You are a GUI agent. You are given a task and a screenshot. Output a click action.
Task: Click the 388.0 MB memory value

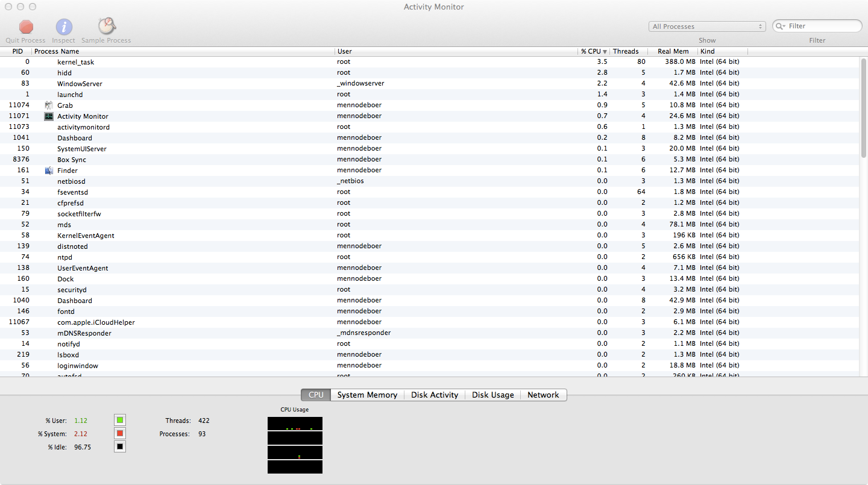coord(681,62)
